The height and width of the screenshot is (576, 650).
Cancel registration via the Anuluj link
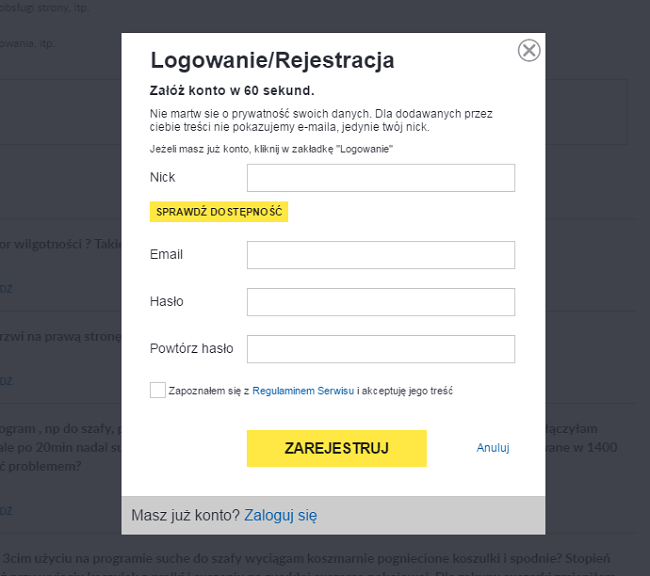click(493, 448)
